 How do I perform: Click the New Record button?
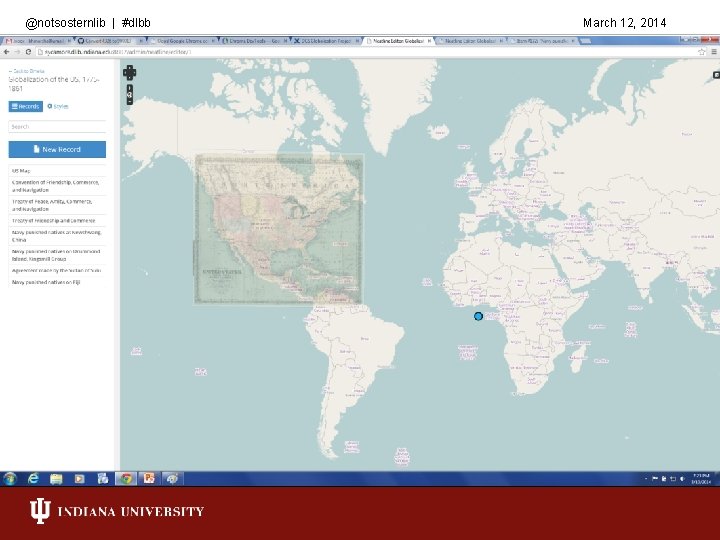point(57,149)
